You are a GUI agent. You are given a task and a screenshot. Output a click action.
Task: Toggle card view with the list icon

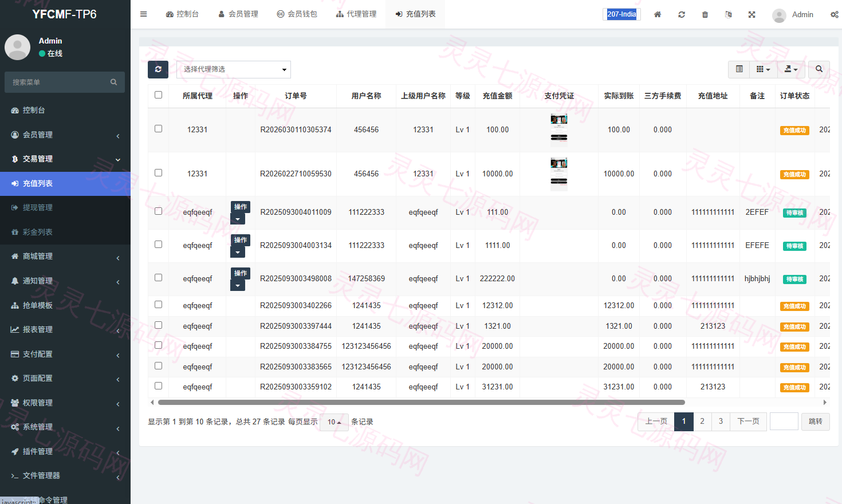coord(739,69)
